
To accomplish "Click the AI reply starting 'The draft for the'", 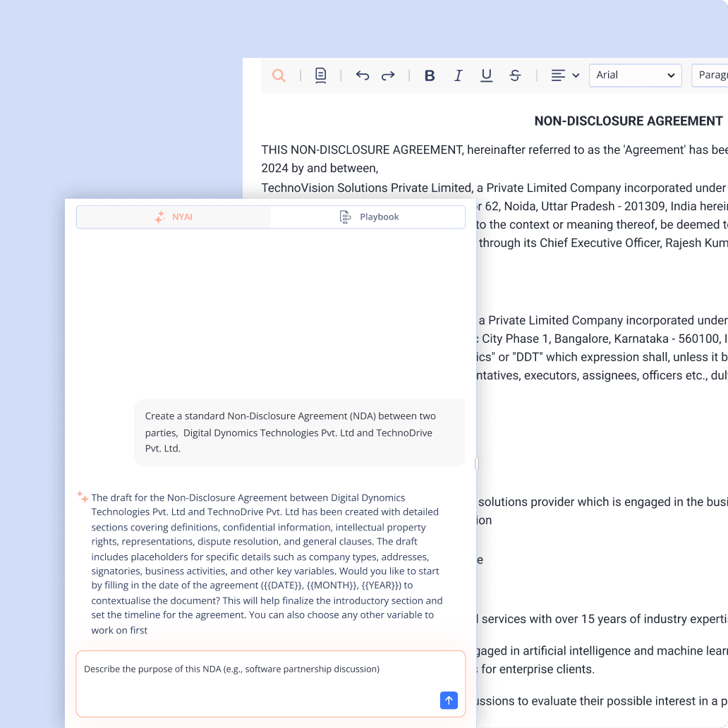I will (267, 564).
